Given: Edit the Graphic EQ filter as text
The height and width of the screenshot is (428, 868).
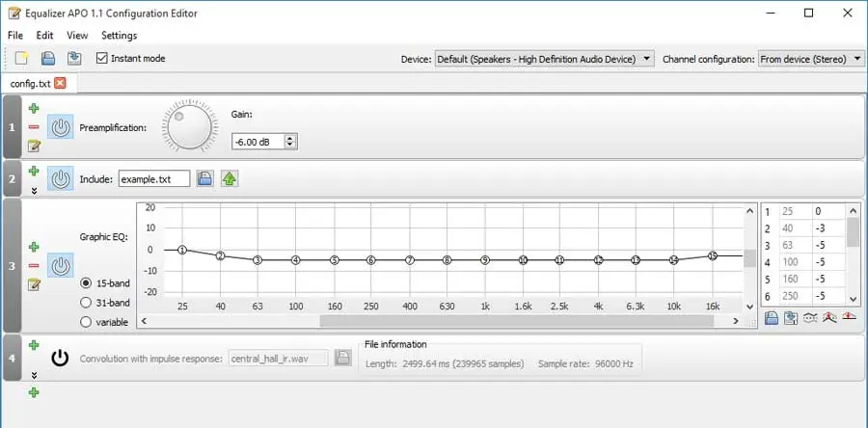Looking at the screenshot, I should pos(34,284).
